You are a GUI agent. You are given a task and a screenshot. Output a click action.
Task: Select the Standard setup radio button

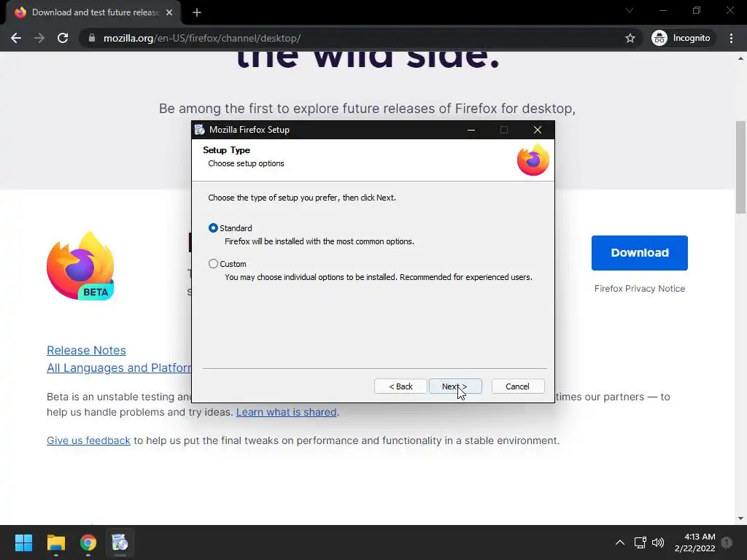pos(213,228)
